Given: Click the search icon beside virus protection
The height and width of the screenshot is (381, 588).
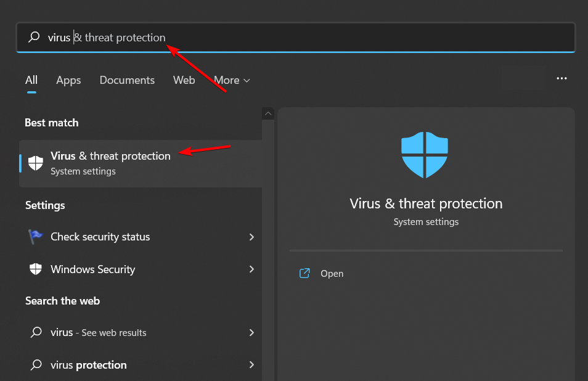Looking at the screenshot, I should (x=35, y=365).
